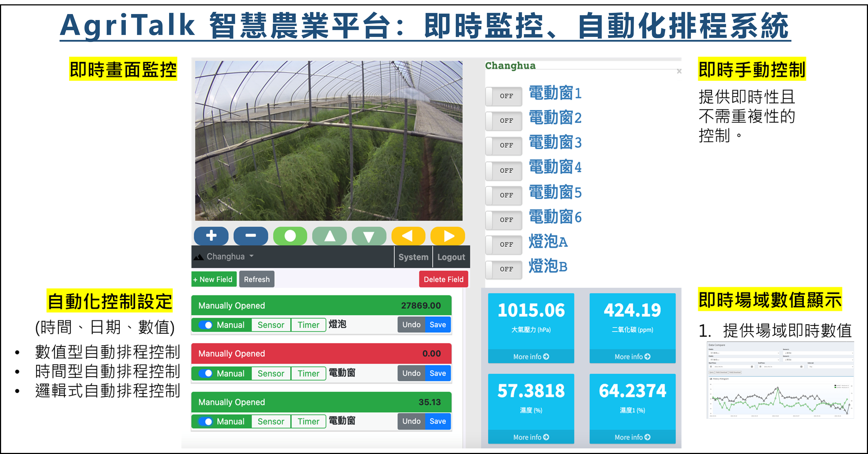The image size is (868, 454).
Task: Click arrow icon on 二氧化碳 More info
Action: [648, 356]
